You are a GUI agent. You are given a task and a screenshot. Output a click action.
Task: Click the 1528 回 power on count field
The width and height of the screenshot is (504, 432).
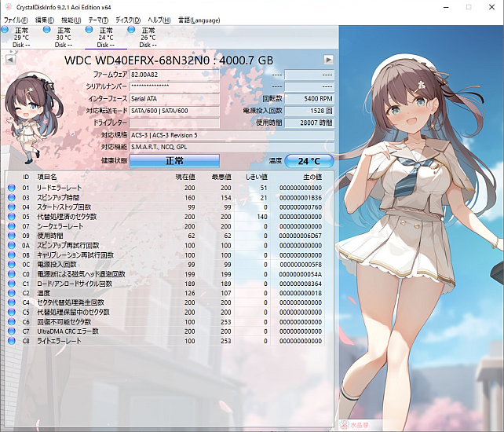click(309, 111)
